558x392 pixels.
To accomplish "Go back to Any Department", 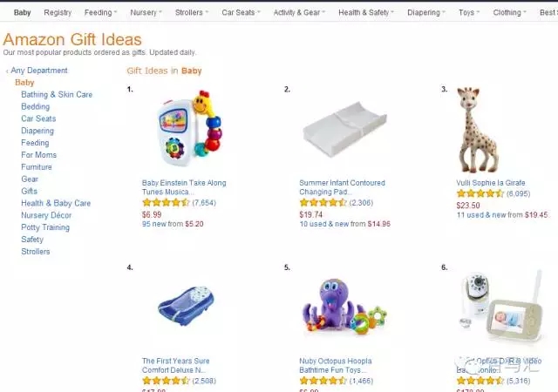I will click(x=38, y=71).
